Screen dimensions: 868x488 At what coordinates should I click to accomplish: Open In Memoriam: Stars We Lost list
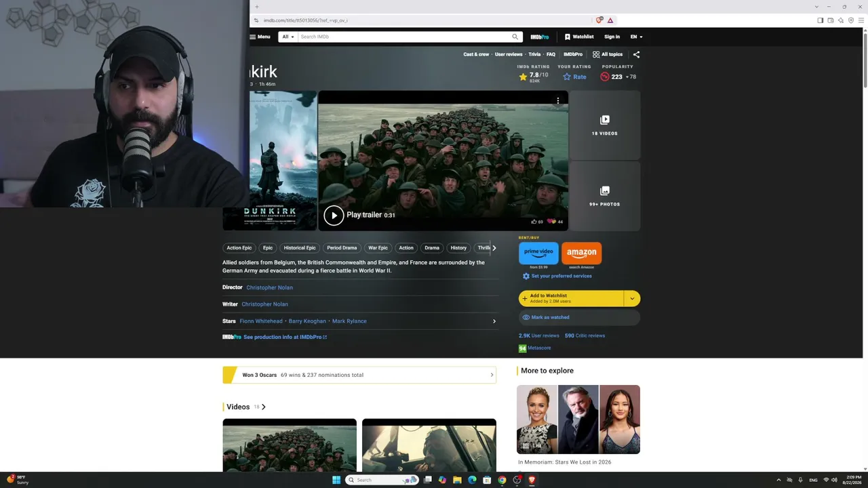564,462
